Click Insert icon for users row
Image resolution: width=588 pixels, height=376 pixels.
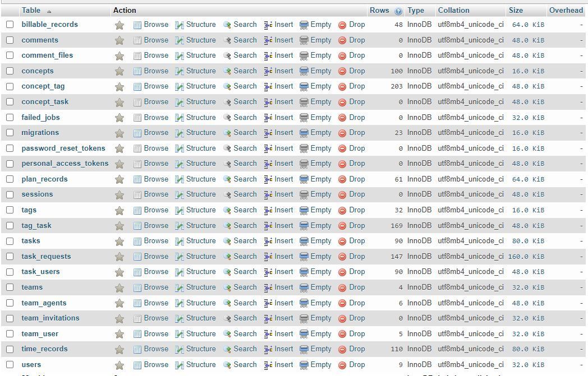[x=268, y=365]
